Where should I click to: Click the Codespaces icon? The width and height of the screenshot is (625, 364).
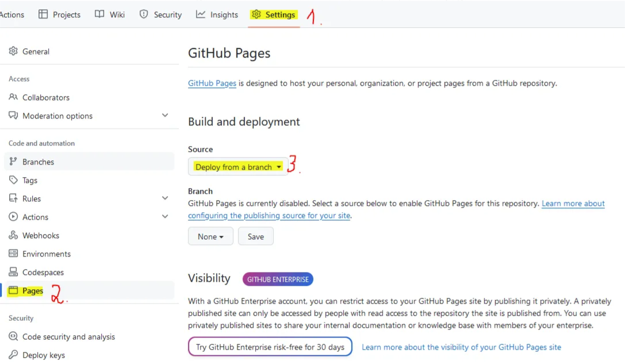pyautogui.click(x=13, y=272)
